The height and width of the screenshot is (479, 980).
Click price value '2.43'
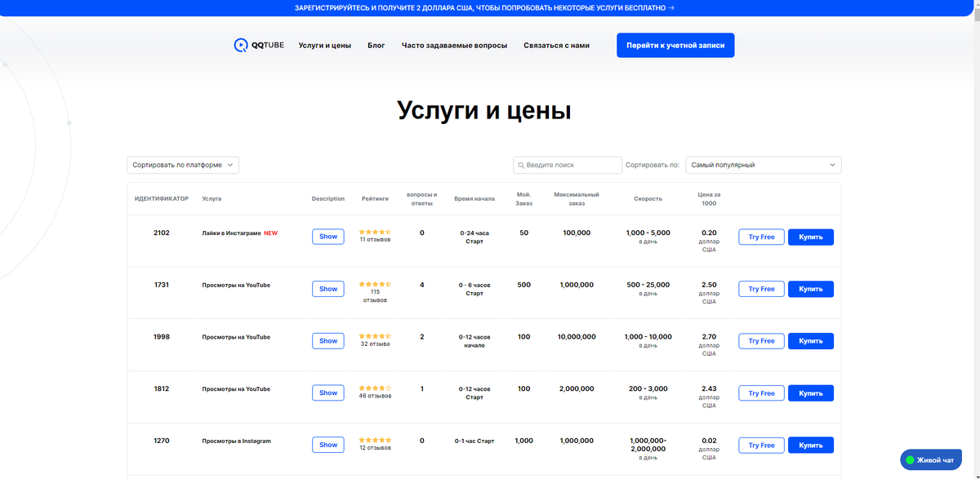(709, 389)
